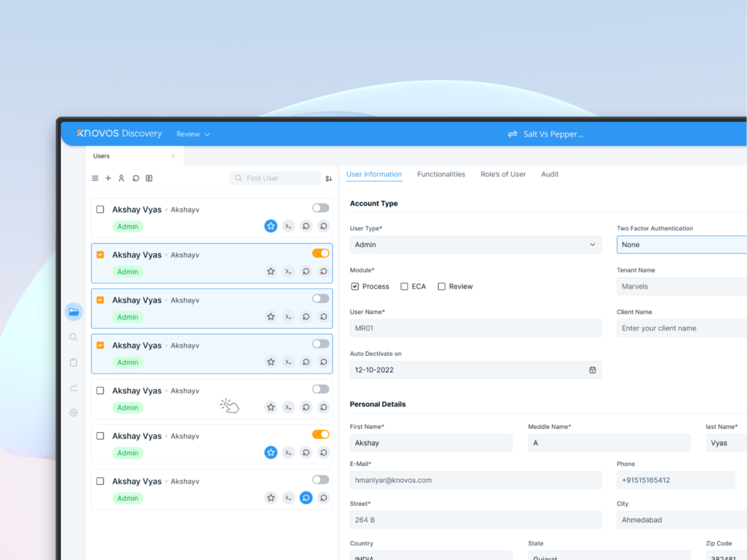Click the magnifier icon in left sidebar
Image resolution: width=747 pixels, height=560 pixels.
pyautogui.click(x=74, y=337)
